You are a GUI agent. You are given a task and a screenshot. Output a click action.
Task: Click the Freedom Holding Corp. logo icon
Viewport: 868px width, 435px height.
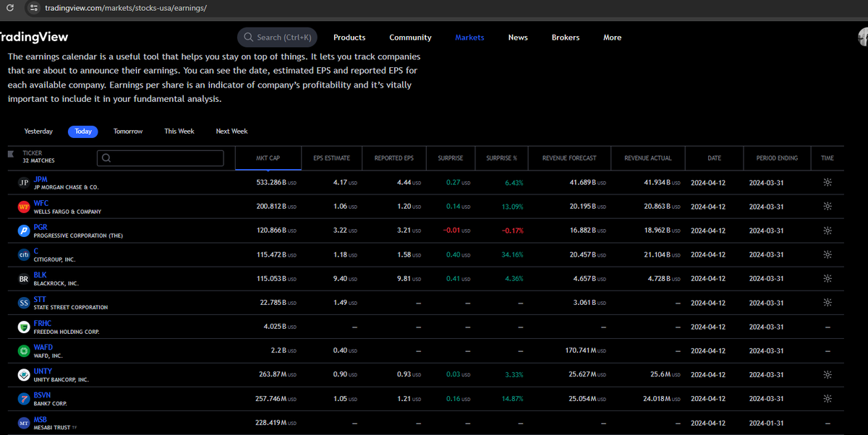tap(23, 327)
